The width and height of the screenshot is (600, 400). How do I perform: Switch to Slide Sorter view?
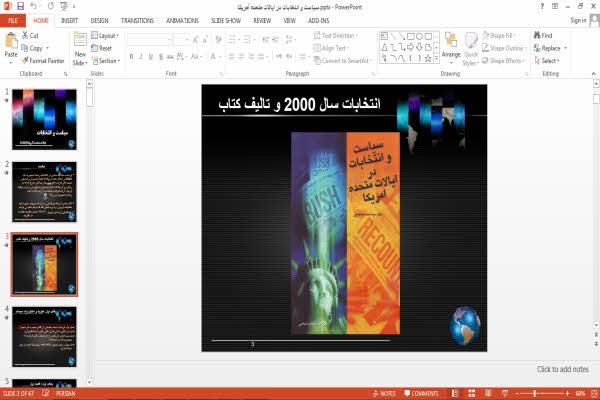pos(472,393)
